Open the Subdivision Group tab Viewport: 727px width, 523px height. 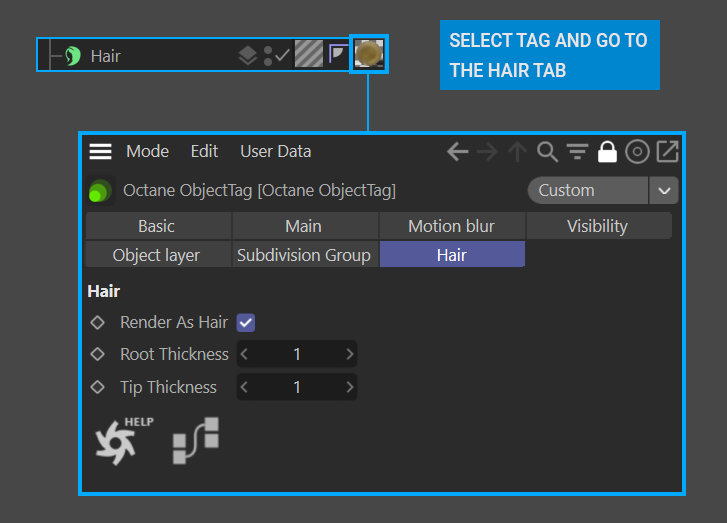pyautogui.click(x=304, y=255)
